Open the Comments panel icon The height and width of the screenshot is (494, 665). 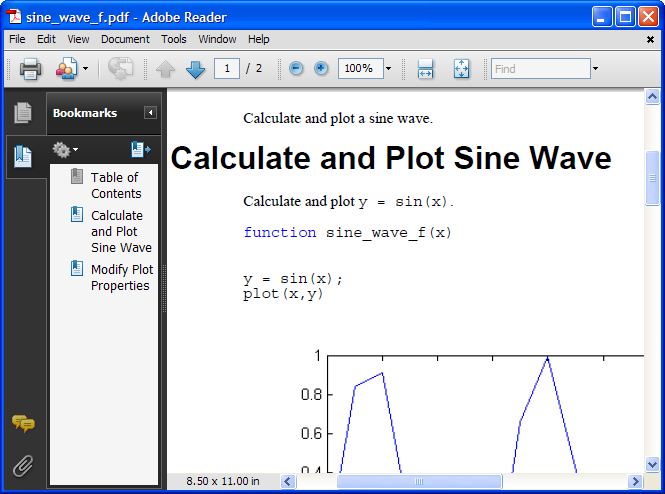(23, 424)
